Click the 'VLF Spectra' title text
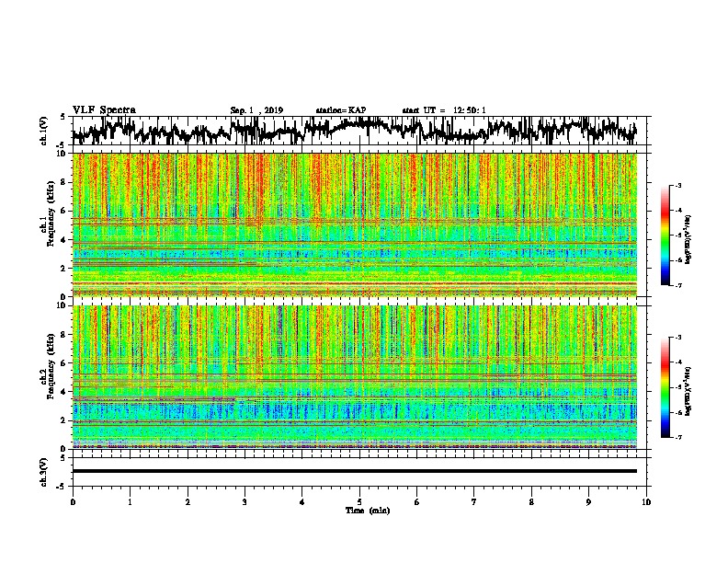The height and width of the screenshot is (563, 728). pos(104,109)
